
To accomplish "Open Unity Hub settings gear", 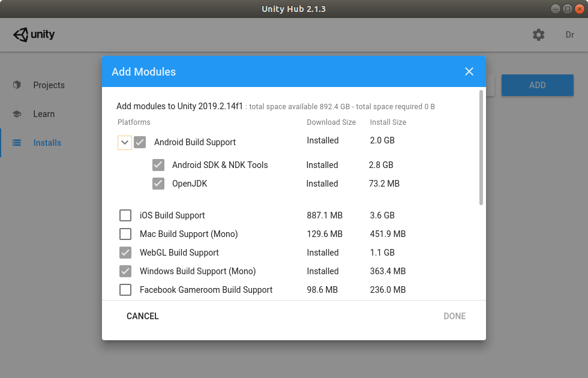I will pyautogui.click(x=538, y=35).
